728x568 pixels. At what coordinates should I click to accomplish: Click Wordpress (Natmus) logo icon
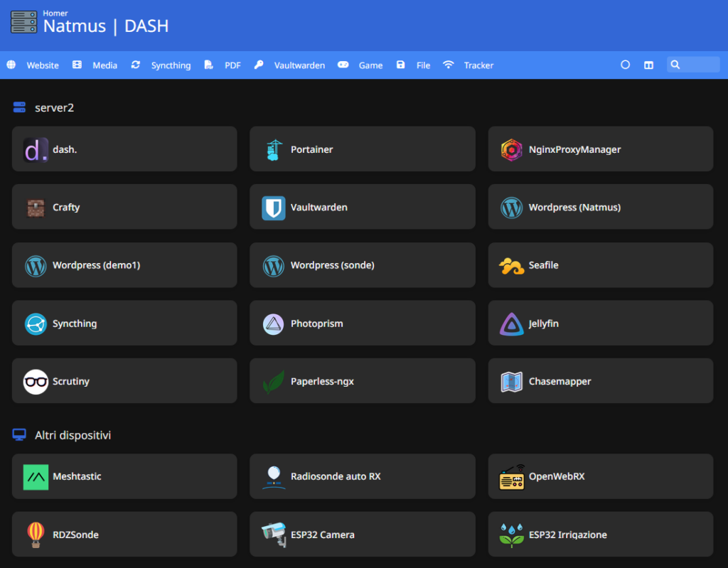[x=511, y=208]
